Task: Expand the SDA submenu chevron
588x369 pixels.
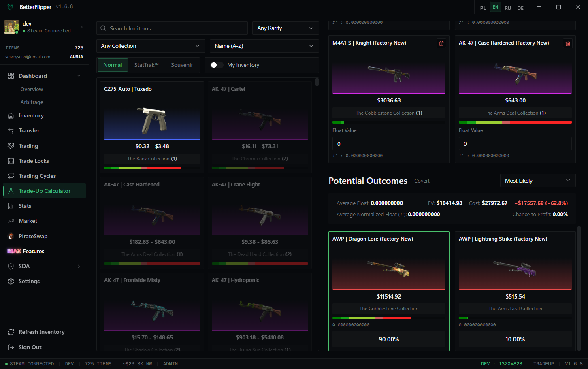Action: point(79,266)
